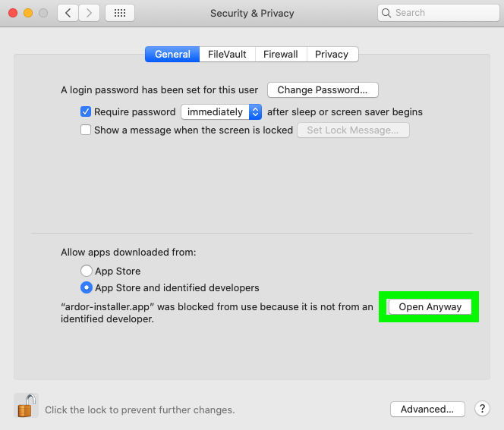Screen dimensions: 504x430
Task: Close the Security & Privacy window
Action: point(13,13)
